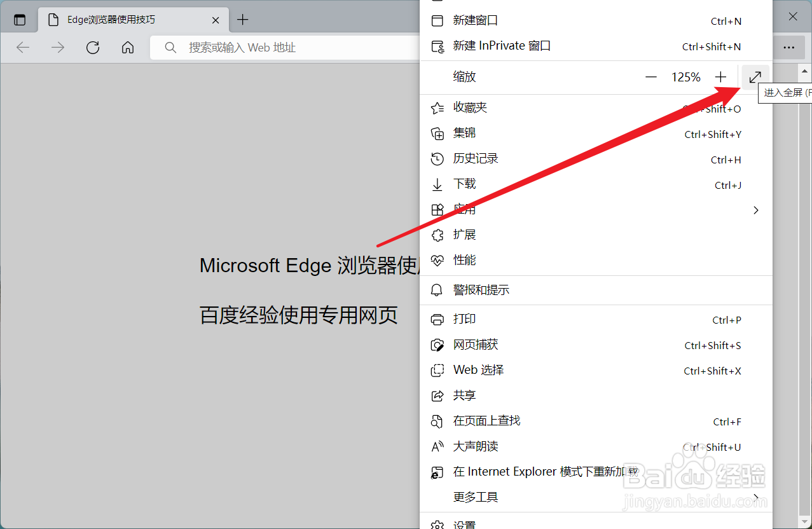Open a new tab with plus button
Viewport: 812px width, 529px height.
coord(242,20)
